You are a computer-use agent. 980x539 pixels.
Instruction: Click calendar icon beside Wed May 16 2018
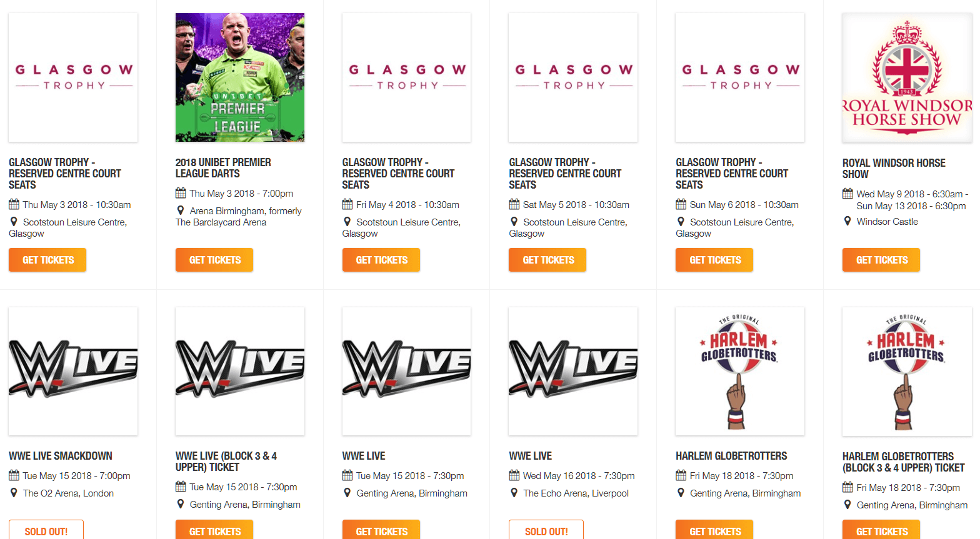coord(514,475)
